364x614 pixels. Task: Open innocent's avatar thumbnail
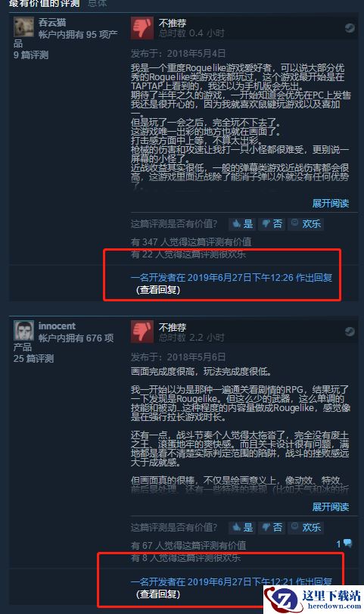[24, 331]
